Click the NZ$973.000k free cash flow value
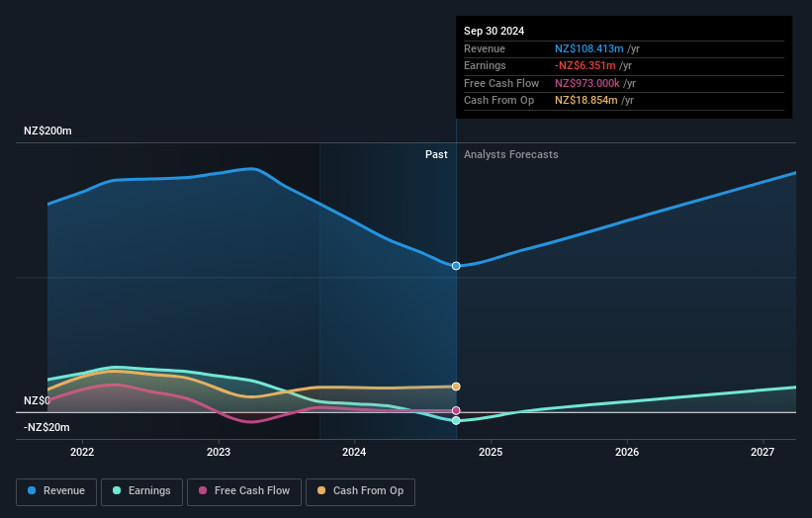 (587, 83)
